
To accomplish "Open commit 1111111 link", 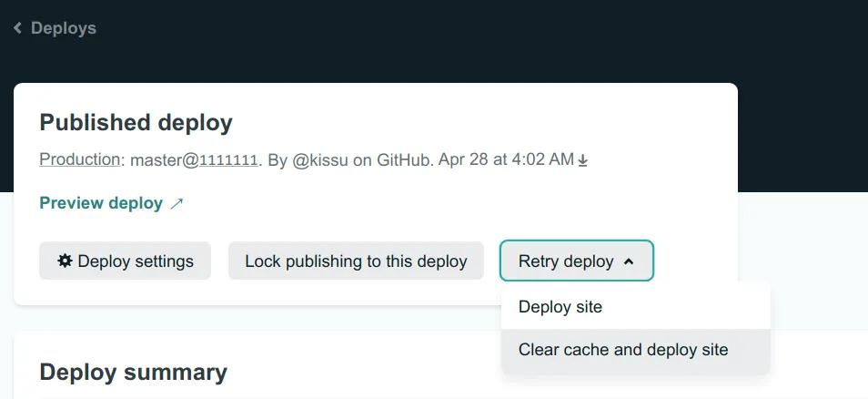I will [x=228, y=160].
